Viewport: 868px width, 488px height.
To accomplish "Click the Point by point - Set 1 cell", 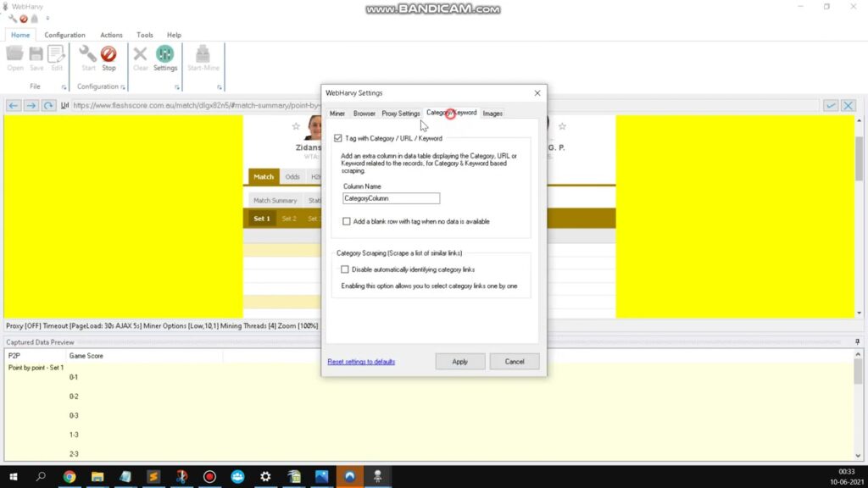I will coord(36,368).
